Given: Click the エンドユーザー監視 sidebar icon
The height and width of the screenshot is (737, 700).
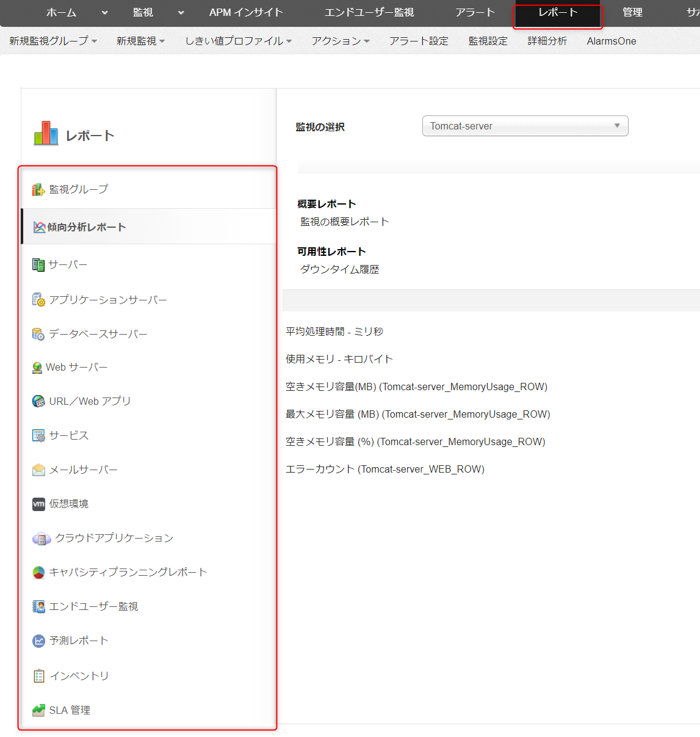Looking at the screenshot, I should click(x=38, y=606).
